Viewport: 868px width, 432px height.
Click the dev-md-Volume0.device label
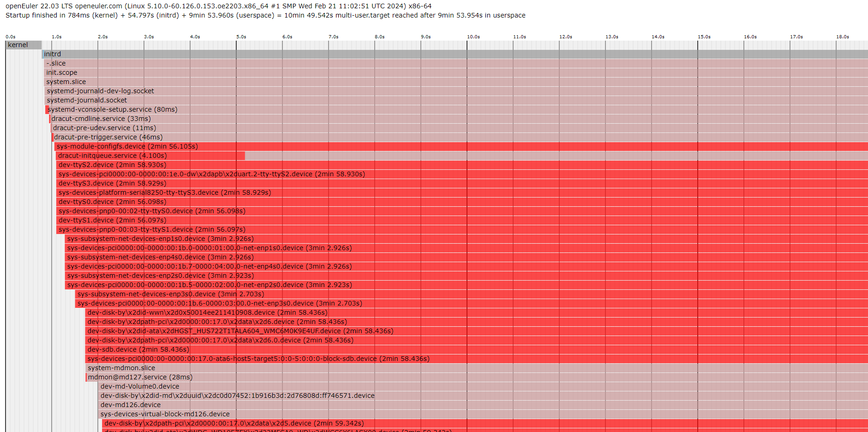coord(140,386)
